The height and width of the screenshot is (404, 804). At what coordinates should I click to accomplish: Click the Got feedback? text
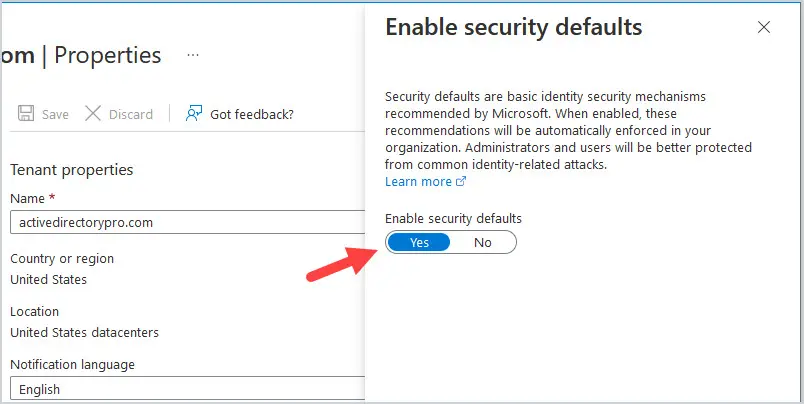[x=252, y=114]
